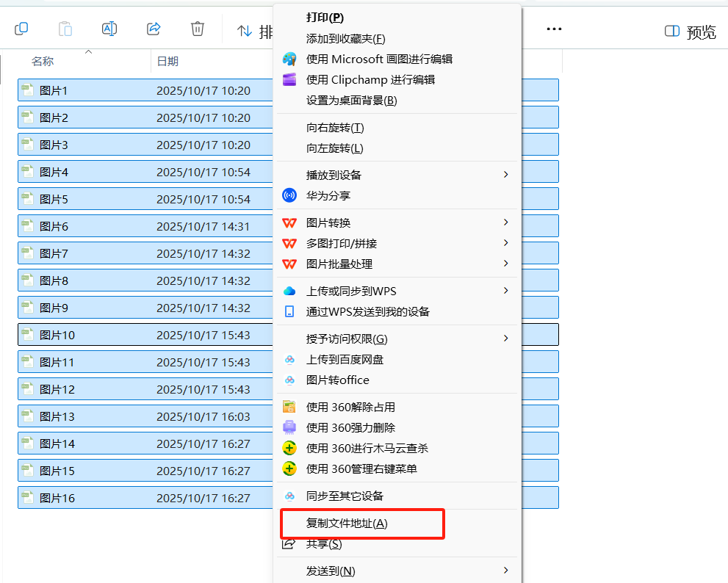This screenshot has width=728, height=583.
Task: Click the Paste icon in the toolbar
Action: (65, 29)
